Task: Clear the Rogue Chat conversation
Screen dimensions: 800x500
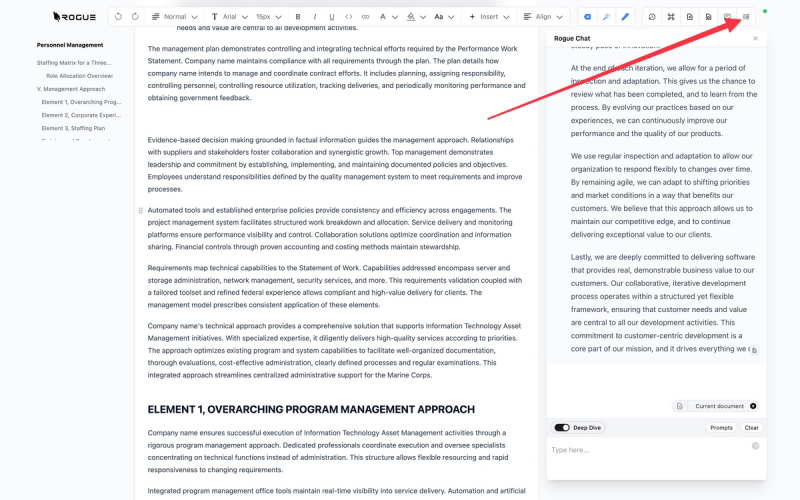Action: [x=751, y=428]
